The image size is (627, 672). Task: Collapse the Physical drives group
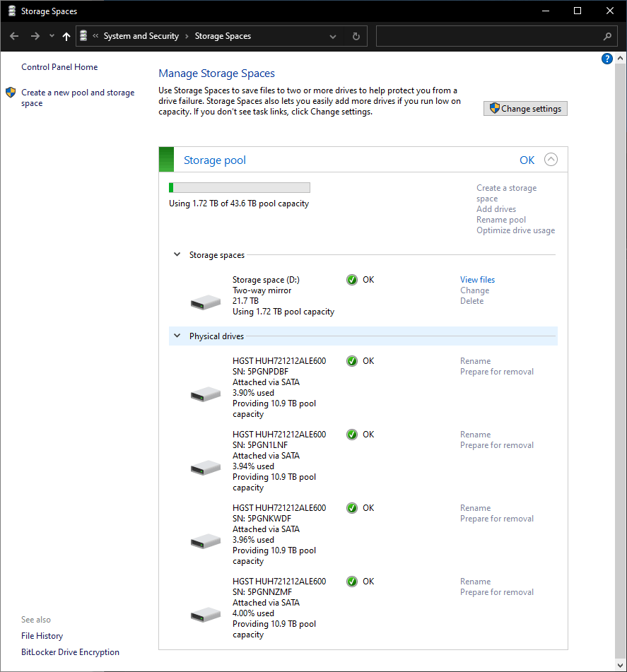(x=177, y=336)
